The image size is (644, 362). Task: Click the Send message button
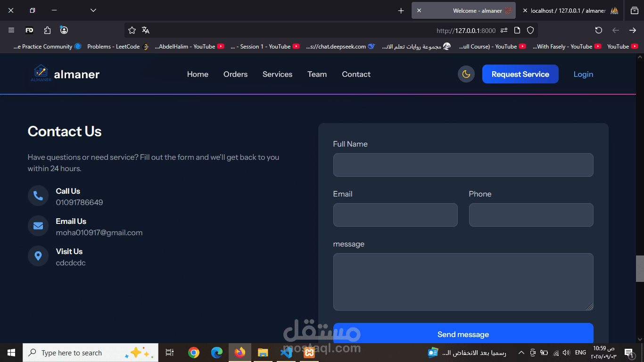(463, 334)
